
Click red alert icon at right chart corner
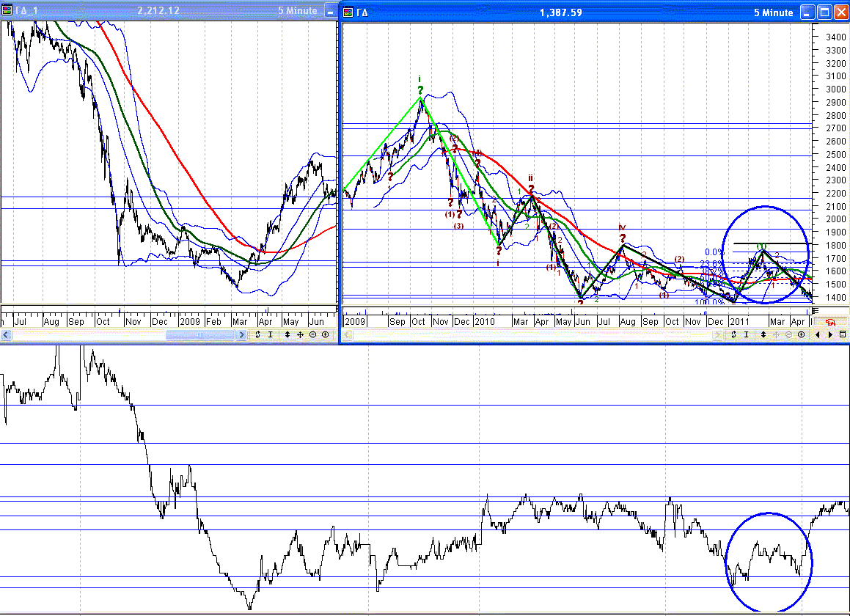coord(832,322)
